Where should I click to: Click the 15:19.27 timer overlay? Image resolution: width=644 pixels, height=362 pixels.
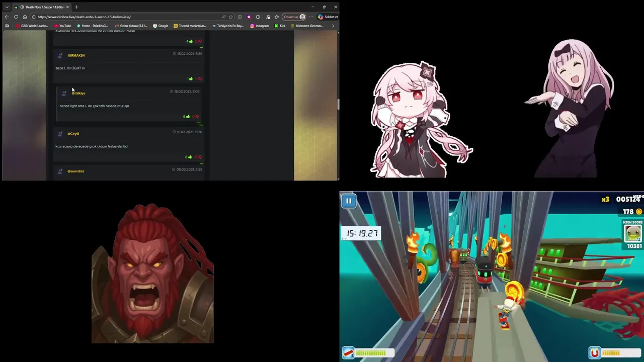(x=362, y=233)
